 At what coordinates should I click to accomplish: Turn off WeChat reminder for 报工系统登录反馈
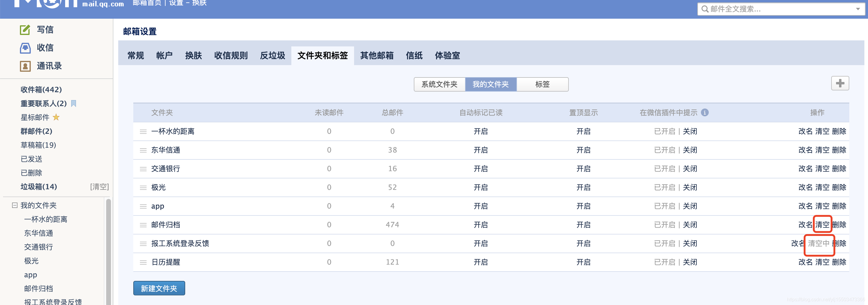[x=690, y=244]
